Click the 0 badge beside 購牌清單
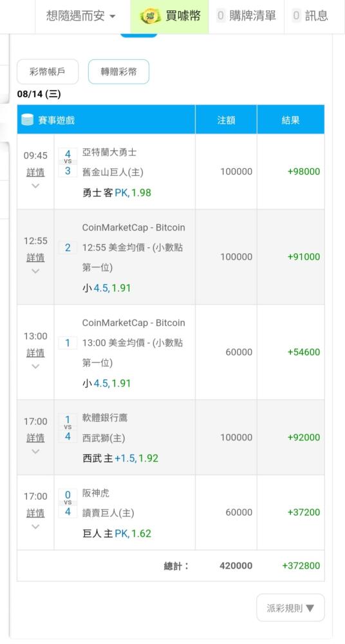Image resolution: width=345 pixels, height=644 pixels. pos(221,16)
